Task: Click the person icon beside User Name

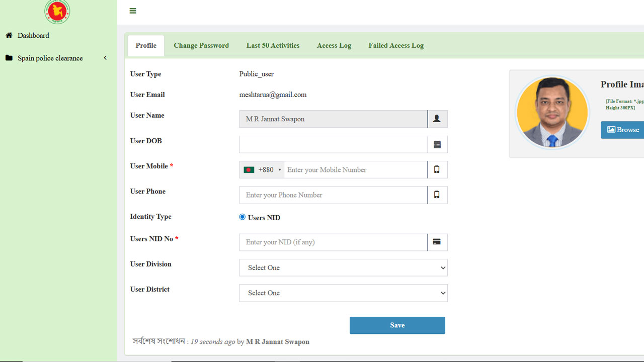Action: (437, 119)
